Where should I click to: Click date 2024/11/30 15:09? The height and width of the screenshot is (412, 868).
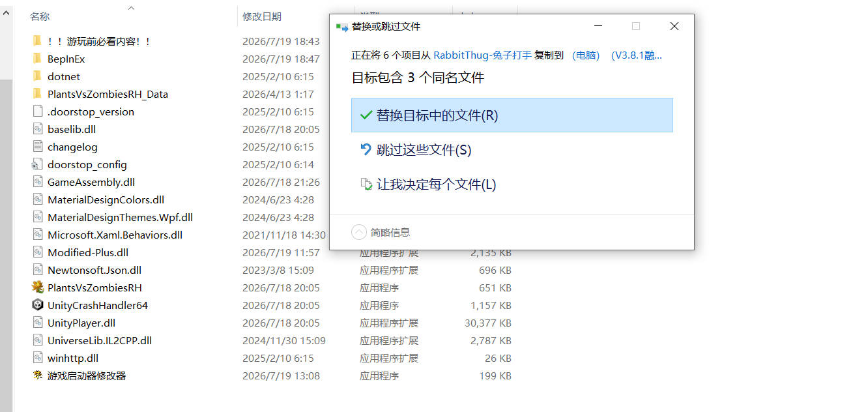[x=284, y=340]
